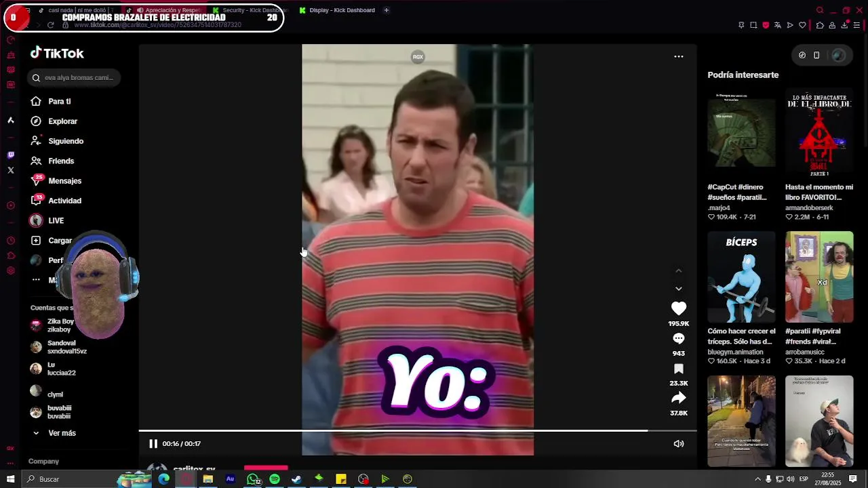This screenshot has height=488, width=868.
Task: Open Mensajes inbox
Action: coord(56,181)
